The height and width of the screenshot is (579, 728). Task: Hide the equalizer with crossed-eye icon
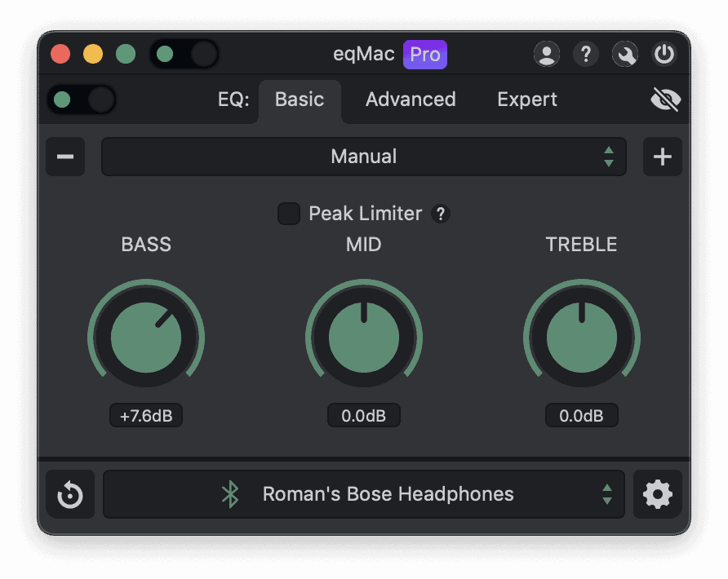pos(665,100)
